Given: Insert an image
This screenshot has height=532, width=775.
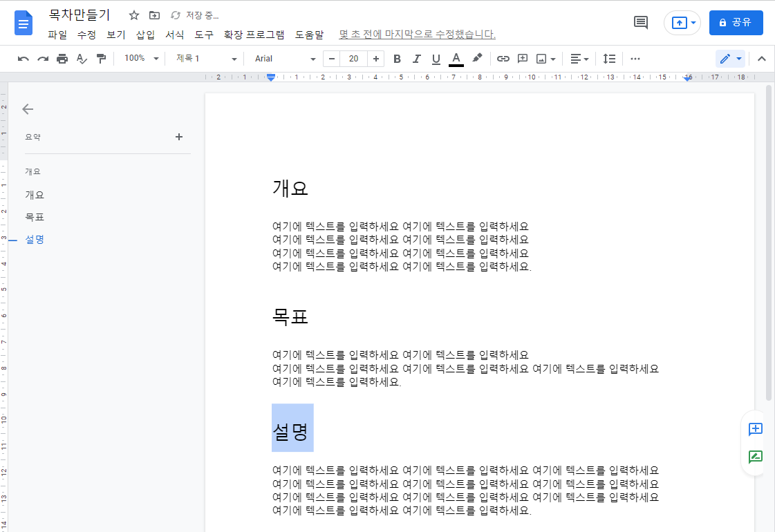Looking at the screenshot, I should coord(542,59).
